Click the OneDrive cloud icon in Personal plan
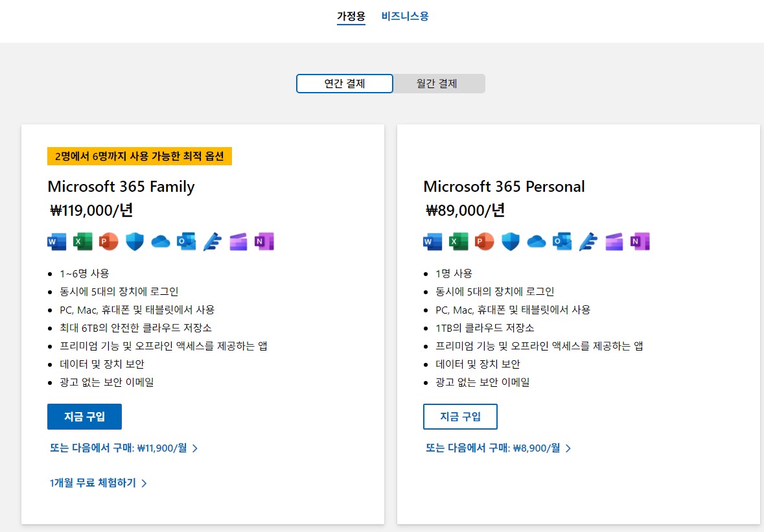764x532 pixels. [x=537, y=242]
